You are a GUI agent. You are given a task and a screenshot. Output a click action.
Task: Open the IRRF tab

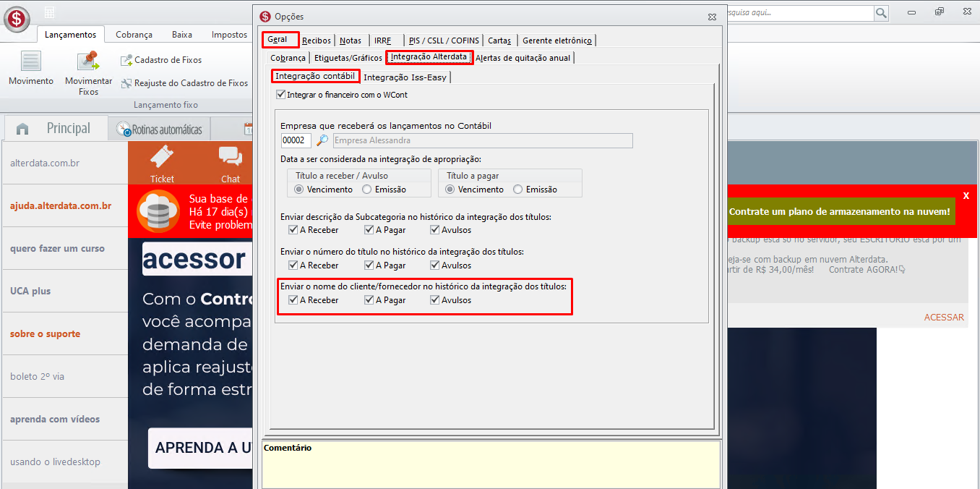pos(383,41)
